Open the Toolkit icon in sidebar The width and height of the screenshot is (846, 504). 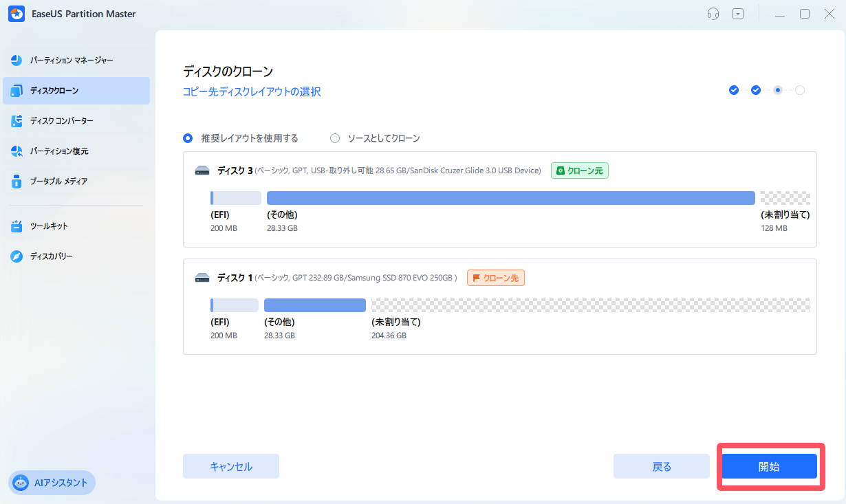point(17,226)
